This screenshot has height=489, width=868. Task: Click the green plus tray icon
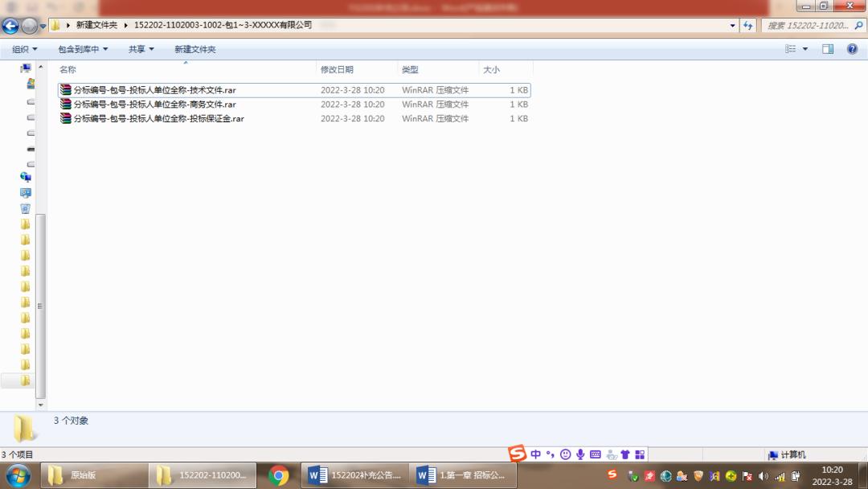731,476
